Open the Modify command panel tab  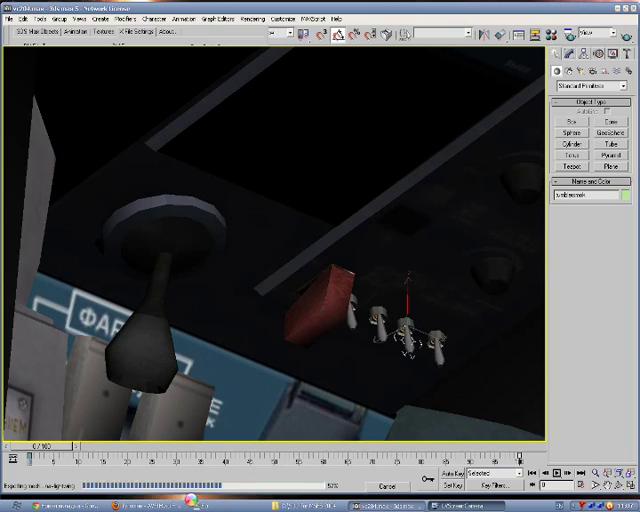point(570,53)
